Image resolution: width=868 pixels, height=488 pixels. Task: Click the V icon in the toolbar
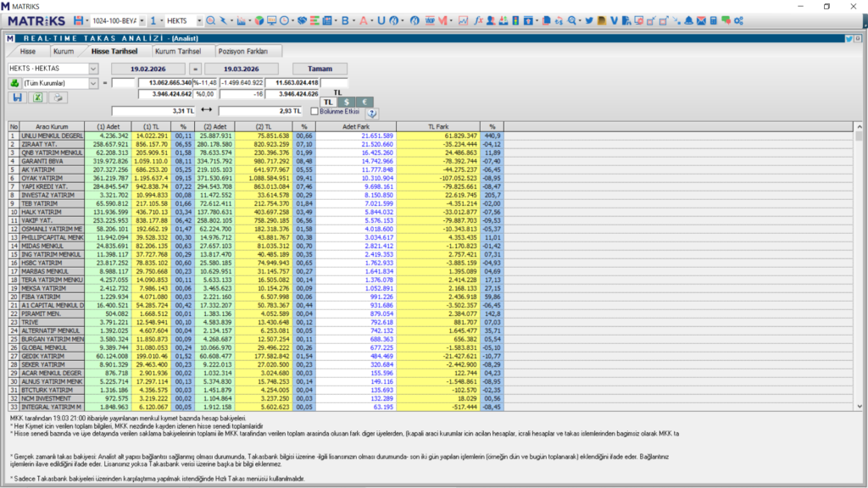point(614,20)
